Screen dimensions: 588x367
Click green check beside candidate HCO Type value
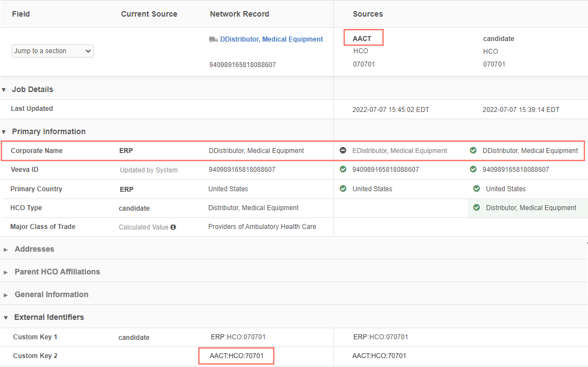(x=477, y=208)
